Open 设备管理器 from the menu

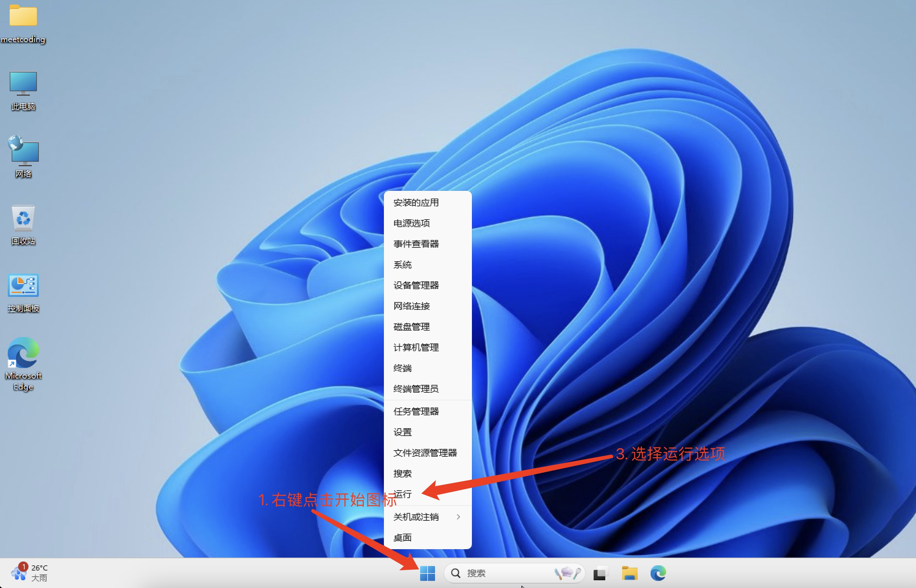[x=416, y=285]
